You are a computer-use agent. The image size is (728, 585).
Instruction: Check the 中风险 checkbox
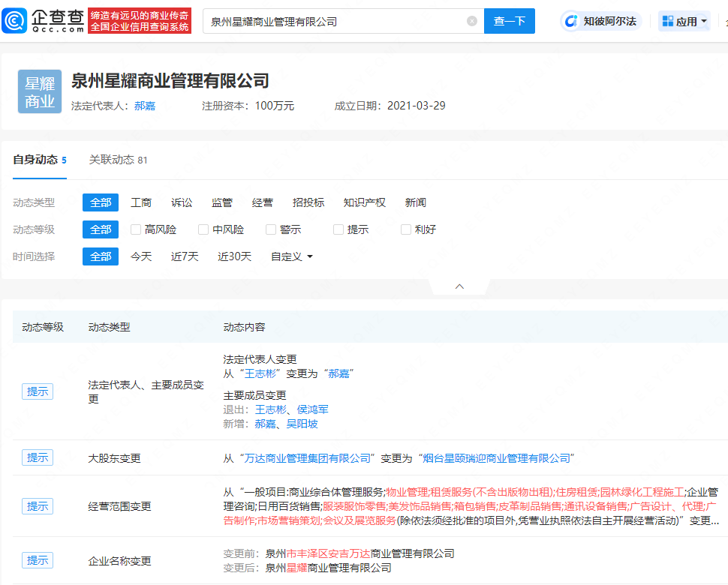point(203,229)
